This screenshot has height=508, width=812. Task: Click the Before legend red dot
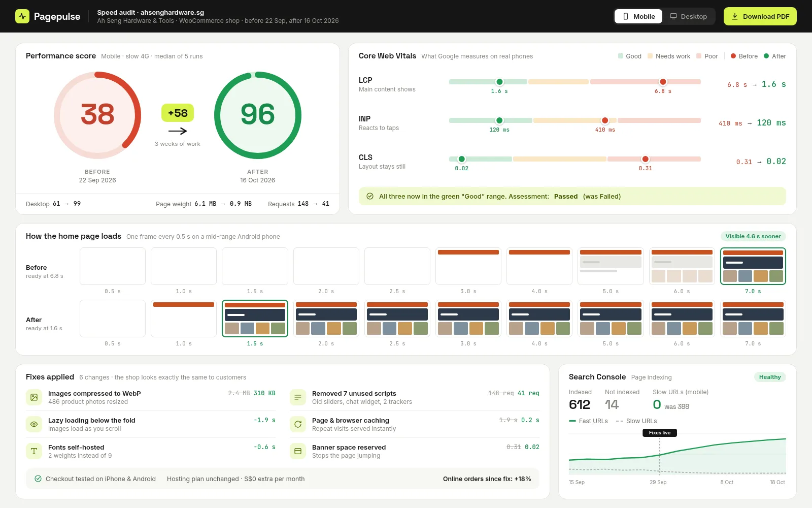pyautogui.click(x=733, y=56)
